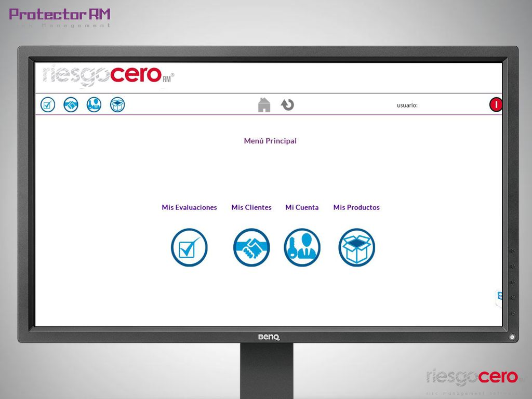Open the handshake clients icon in toolbar
The width and height of the screenshot is (532, 399).
point(71,104)
